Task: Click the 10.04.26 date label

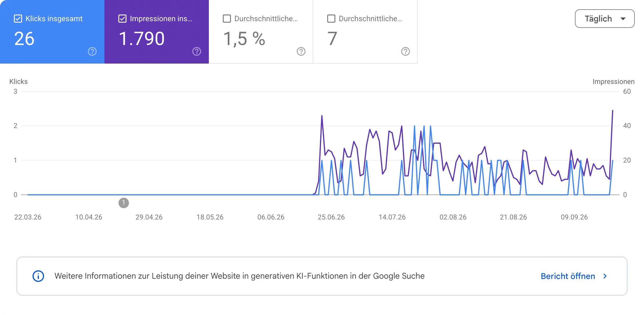Action: (89, 217)
